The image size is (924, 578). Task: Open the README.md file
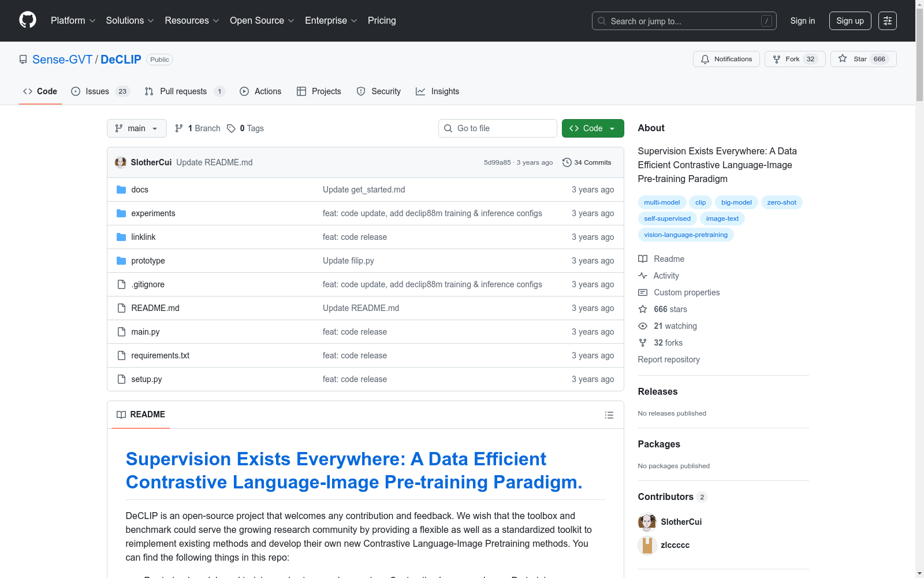pyautogui.click(x=155, y=308)
